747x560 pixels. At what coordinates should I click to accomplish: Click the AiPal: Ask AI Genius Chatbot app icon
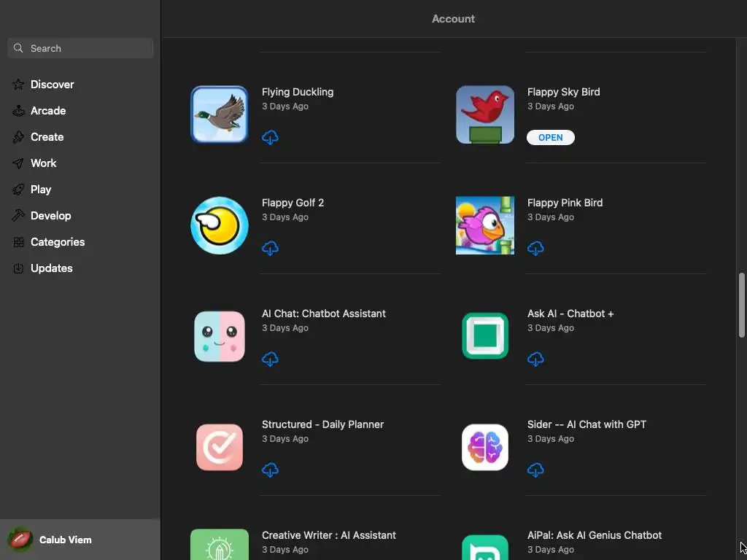(485, 547)
